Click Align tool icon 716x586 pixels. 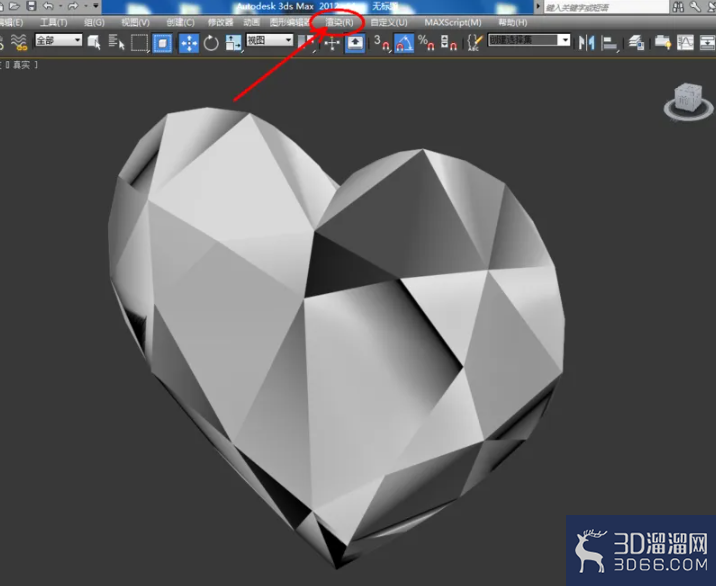click(610, 43)
